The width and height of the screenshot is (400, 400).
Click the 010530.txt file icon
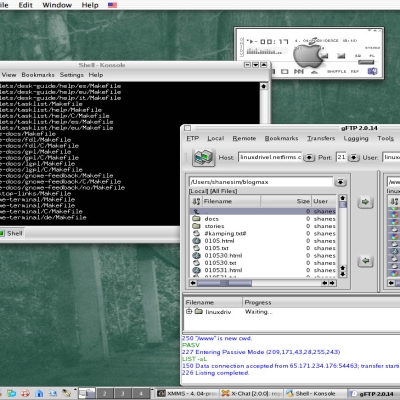click(196, 263)
